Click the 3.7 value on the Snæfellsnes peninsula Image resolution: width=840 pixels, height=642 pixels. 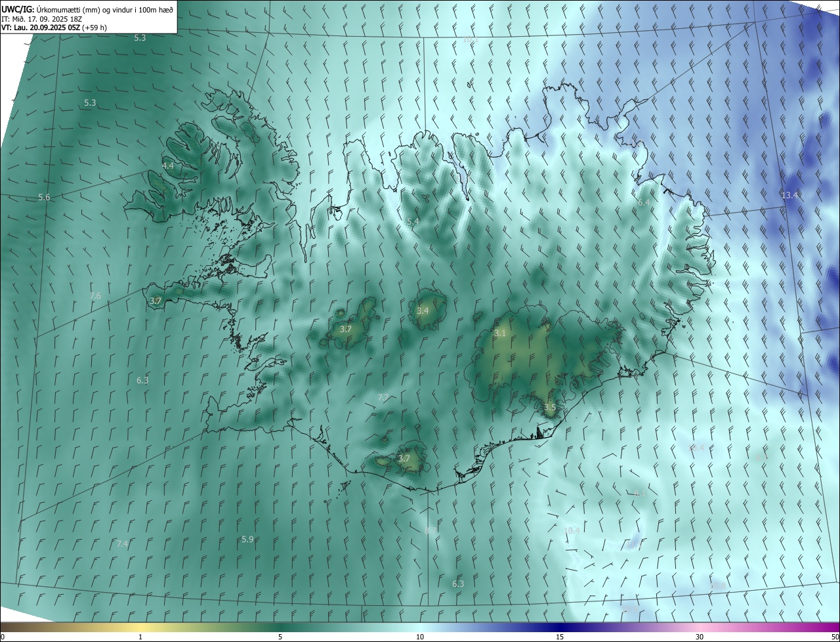click(x=156, y=301)
